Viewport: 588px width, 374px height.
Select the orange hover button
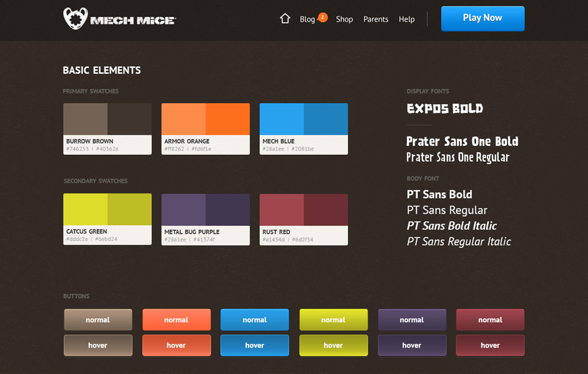point(176,345)
